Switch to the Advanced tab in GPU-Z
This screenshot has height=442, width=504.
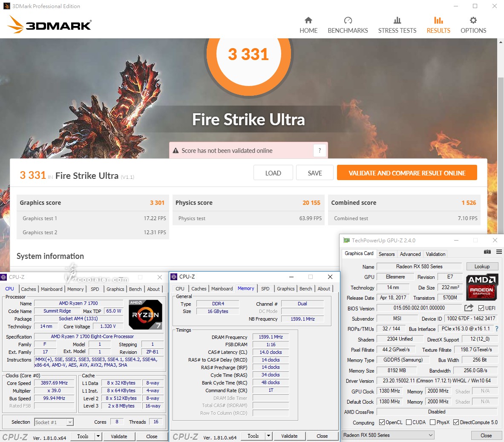[x=410, y=254]
